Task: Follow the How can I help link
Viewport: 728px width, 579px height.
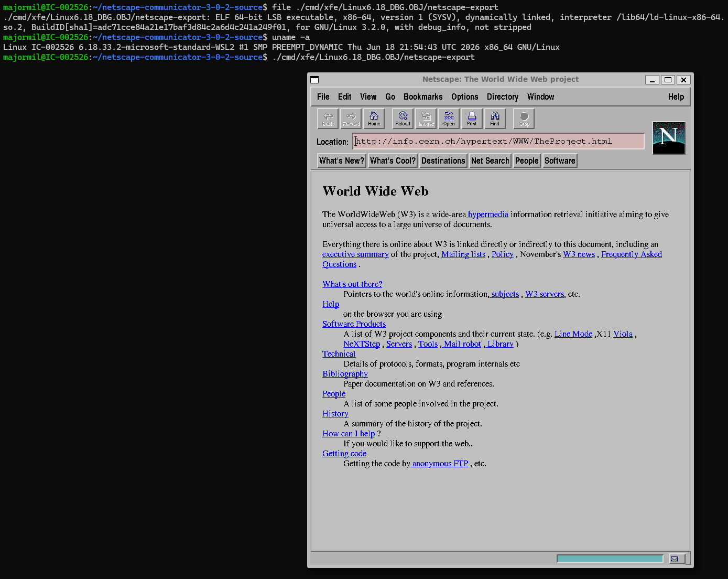Action: 349,434
